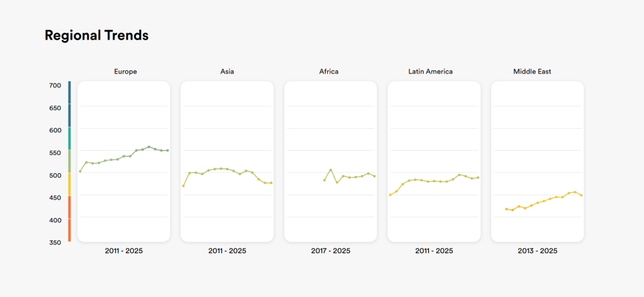Select last data point on Middle East line

pos(581,195)
